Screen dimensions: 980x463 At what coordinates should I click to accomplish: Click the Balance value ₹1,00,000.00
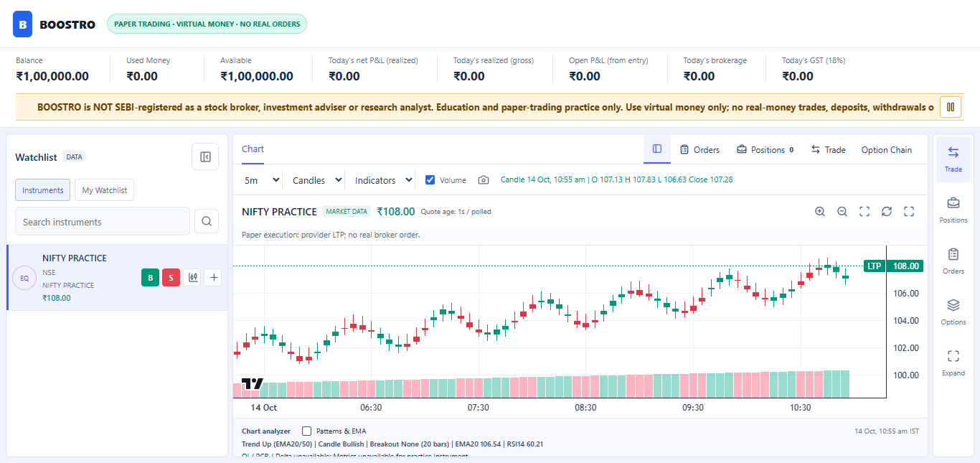tap(52, 76)
